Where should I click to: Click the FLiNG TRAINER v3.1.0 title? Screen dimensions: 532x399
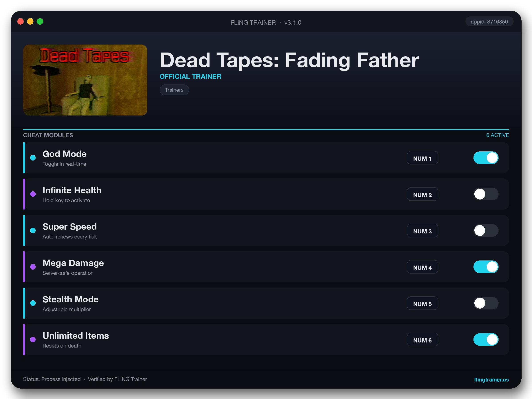click(x=266, y=22)
